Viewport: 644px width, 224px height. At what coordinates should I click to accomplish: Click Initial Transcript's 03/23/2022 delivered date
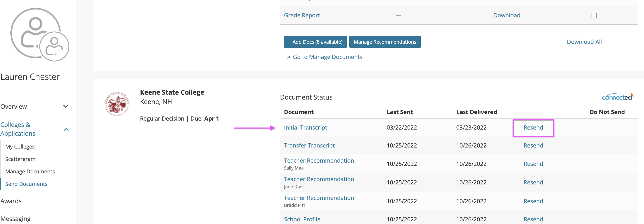[x=471, y=128]
